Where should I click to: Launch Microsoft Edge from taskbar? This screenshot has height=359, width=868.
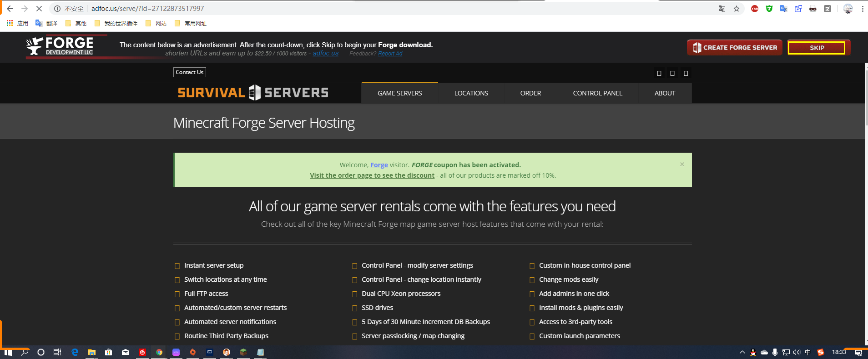(75, 352)
